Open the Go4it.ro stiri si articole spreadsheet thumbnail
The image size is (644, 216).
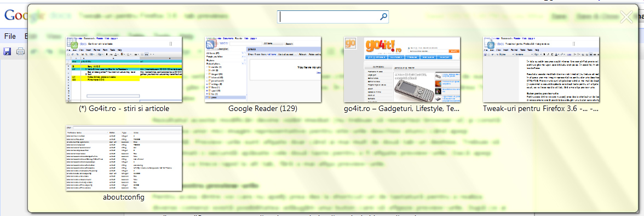124,69
